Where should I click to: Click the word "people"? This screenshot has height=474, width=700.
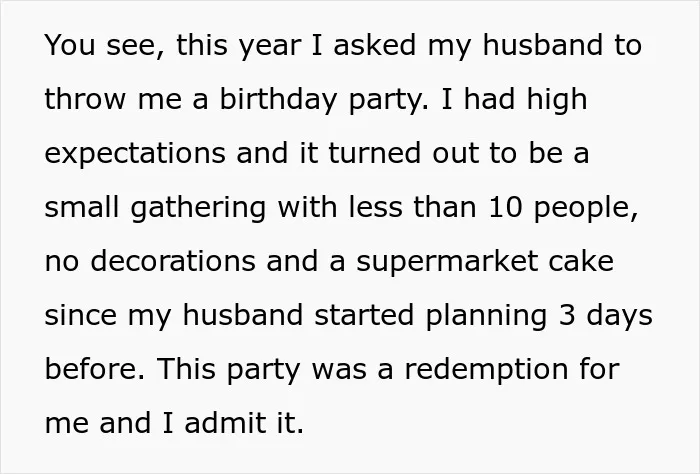(x=585, y=208)
